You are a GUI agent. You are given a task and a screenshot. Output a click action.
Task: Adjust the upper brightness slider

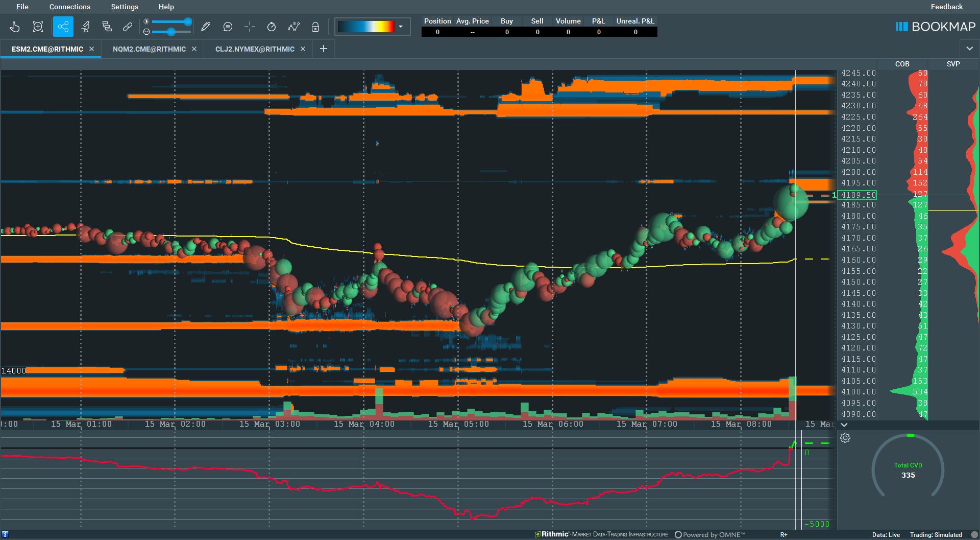pyautogui.click(x=171, y=21)
